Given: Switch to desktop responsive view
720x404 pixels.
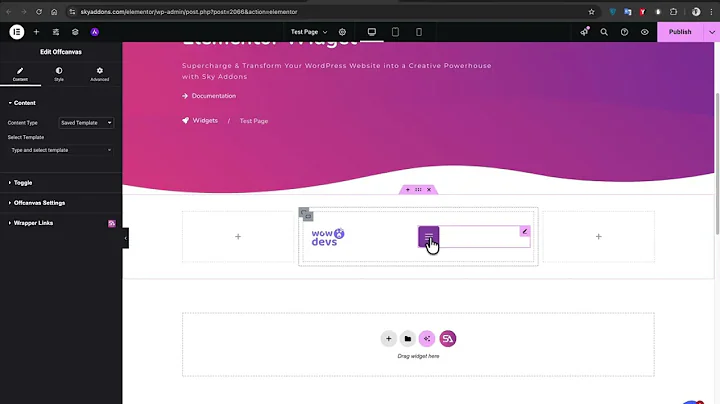Looking at the screenshot, I should (371, 32).
